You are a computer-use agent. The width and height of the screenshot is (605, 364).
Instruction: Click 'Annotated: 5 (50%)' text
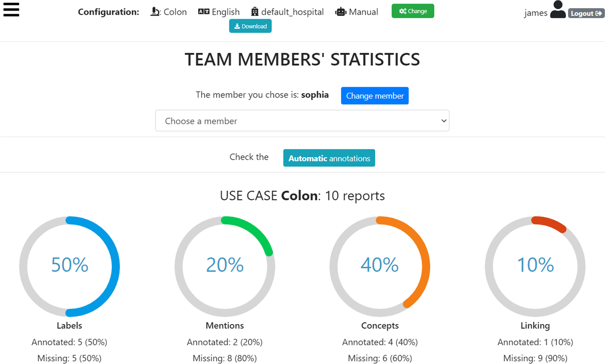[x=69, y=342]
